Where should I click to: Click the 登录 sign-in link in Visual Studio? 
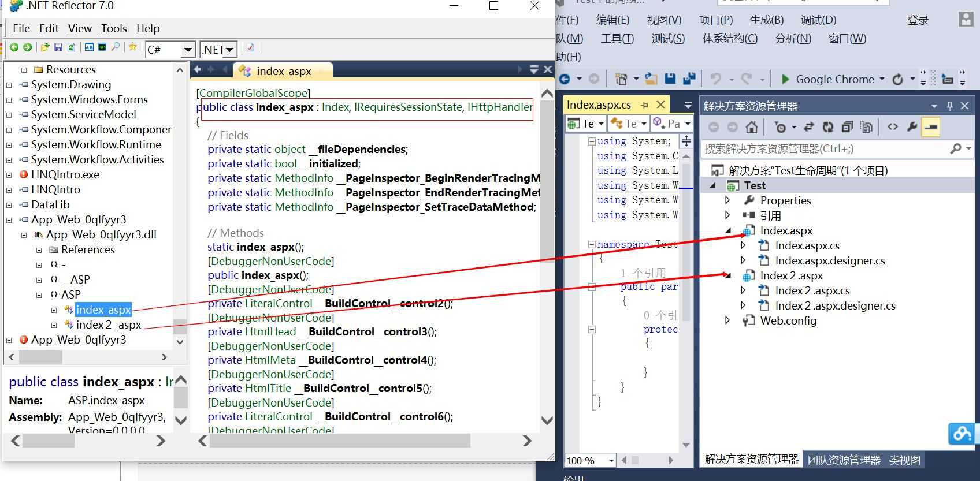(918, 20)
